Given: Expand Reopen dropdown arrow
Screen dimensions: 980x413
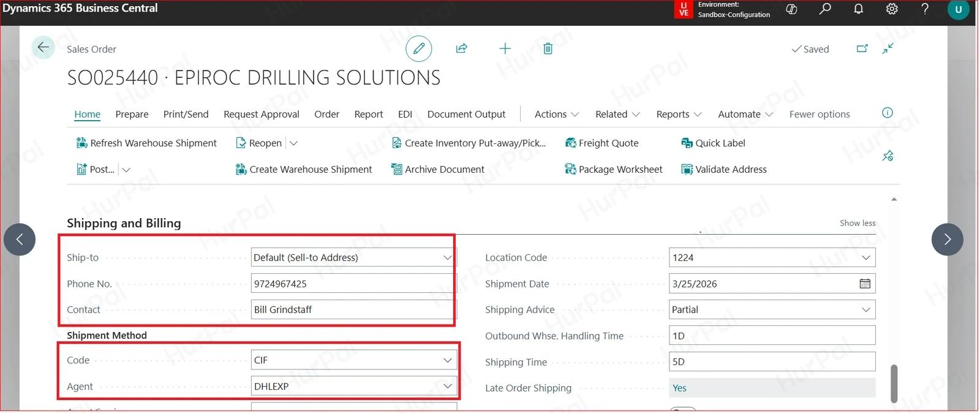Looking at the screenshot, I should point(293,143).
